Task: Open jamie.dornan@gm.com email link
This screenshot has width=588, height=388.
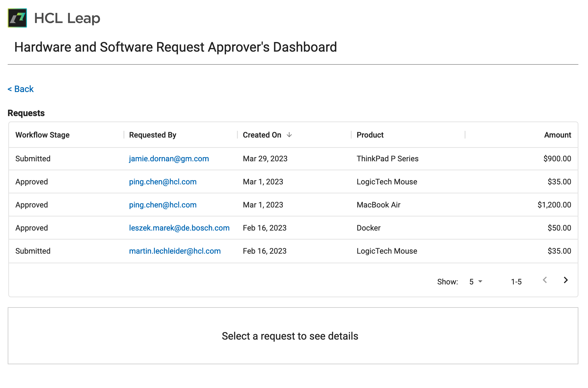Action: pos(169,159)
